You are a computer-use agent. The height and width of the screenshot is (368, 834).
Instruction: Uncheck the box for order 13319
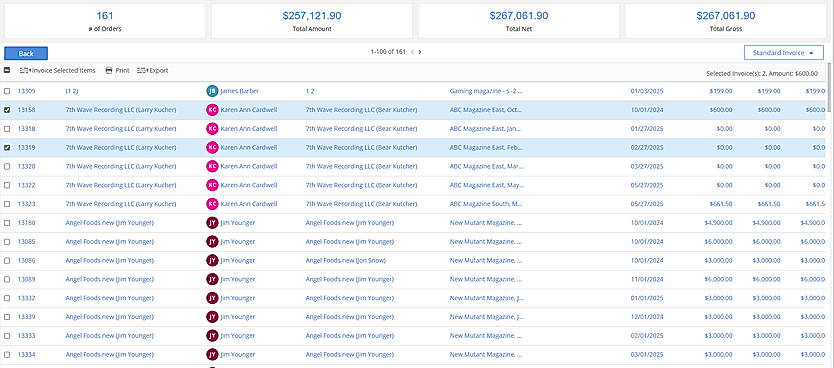click(x=7, y=148)
